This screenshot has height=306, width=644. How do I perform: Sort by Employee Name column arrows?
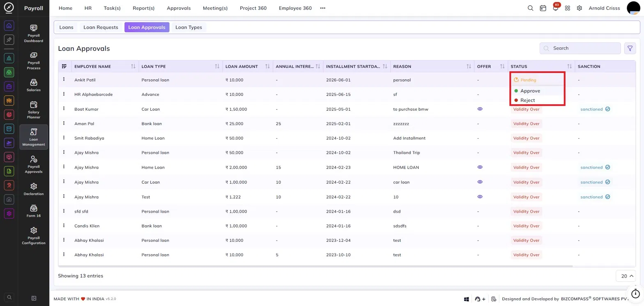[x=133, y=67]
